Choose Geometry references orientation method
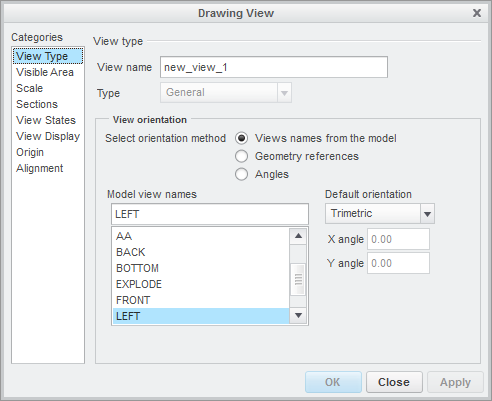 point(241,156)
